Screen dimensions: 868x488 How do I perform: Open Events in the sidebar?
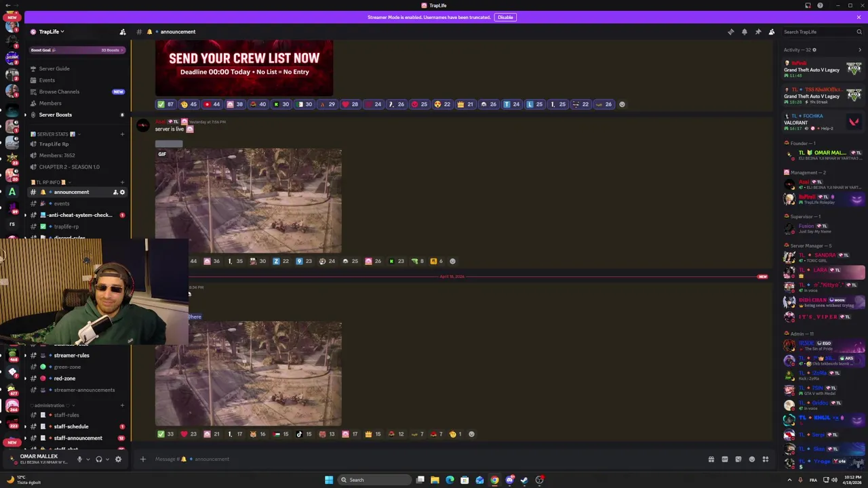click(x=47, y=80)
